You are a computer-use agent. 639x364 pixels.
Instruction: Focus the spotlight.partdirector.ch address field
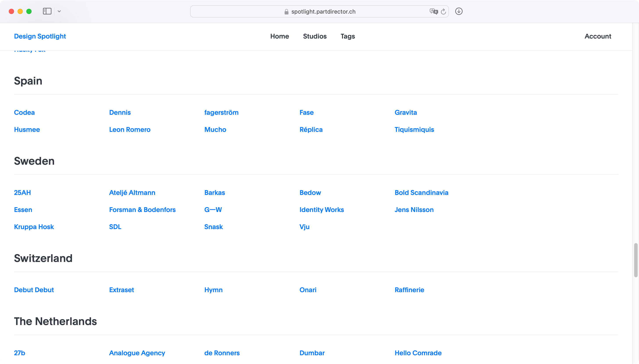pos(319,12)
